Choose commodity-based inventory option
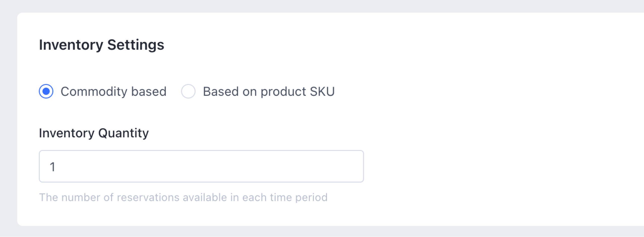Viewport: 644px width, 237px height. [46, 91]
